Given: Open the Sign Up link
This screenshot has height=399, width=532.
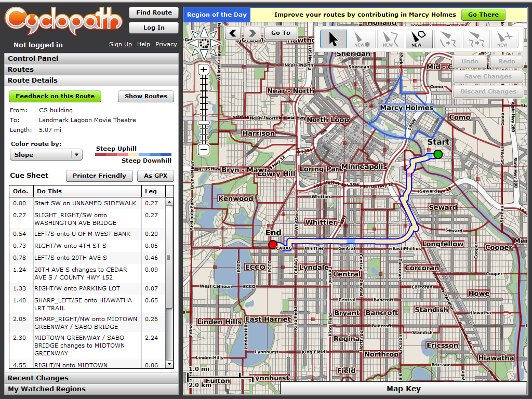Looking at the screenshot, I should 121,44.
